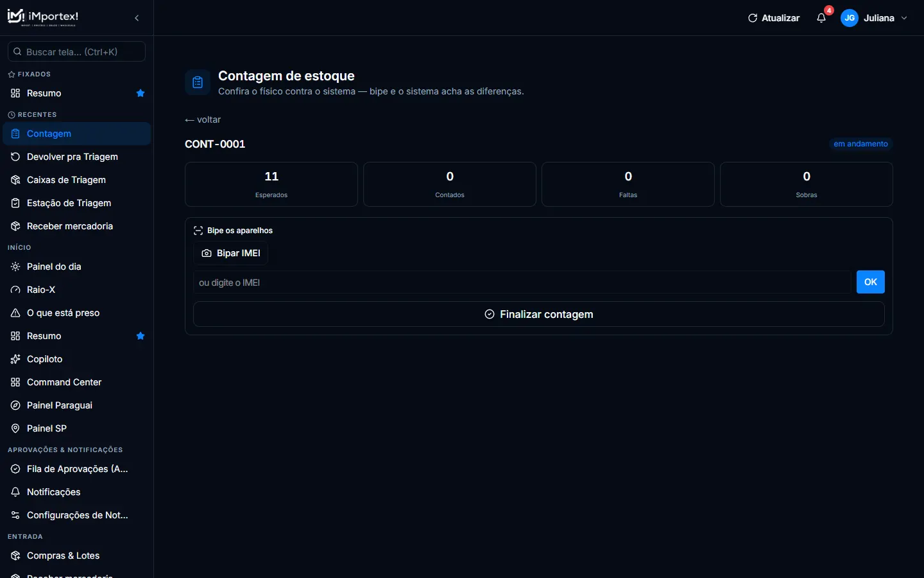The width and height of the screenshot is (924, 578).
Task: Focus the Buscar tela search field
Action: [76, 51]
